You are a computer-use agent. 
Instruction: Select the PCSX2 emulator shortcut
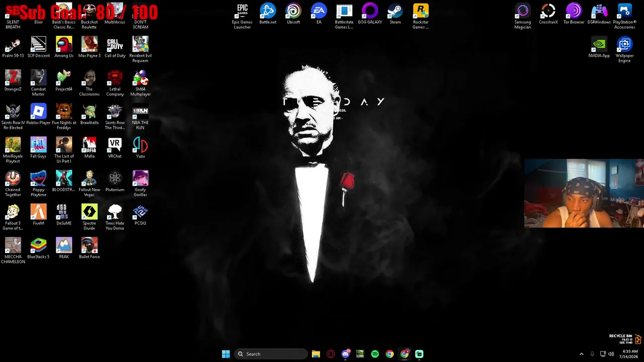pyautogui.click(x=140, y=215)
